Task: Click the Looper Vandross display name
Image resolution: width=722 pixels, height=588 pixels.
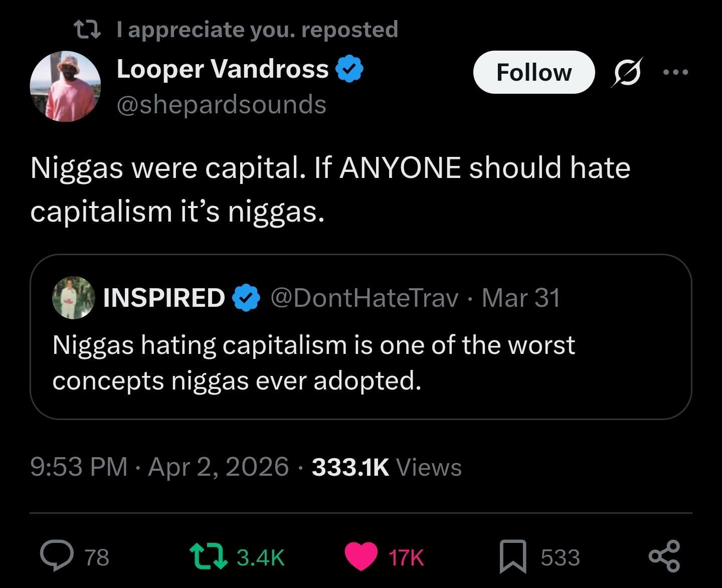Action: 223,69
